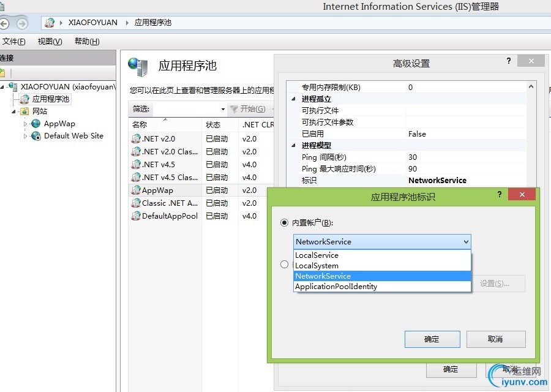
Task: Click DefaultAppPool name in the list
Action: (x=170, y=216)
